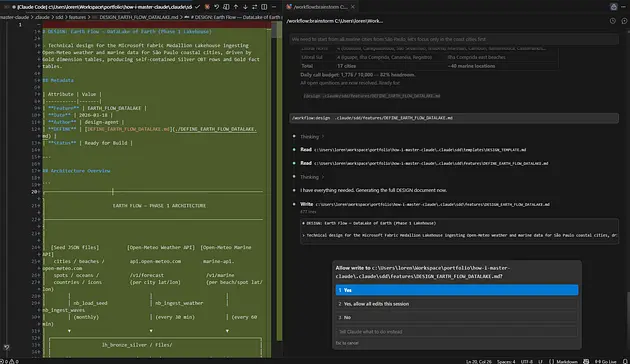Open the Read DEFINE_EARTH_FLOW_DATALAKE.md step
This screenshot has height=364, width=630.
tap(424, 164)
